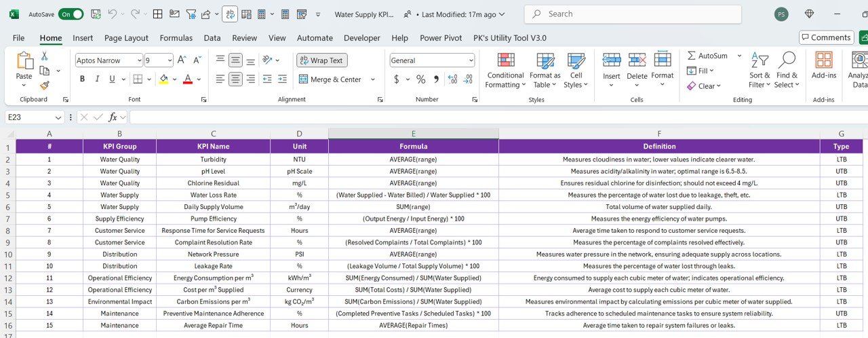Click Decrease Decimal icon

[467, 79]
